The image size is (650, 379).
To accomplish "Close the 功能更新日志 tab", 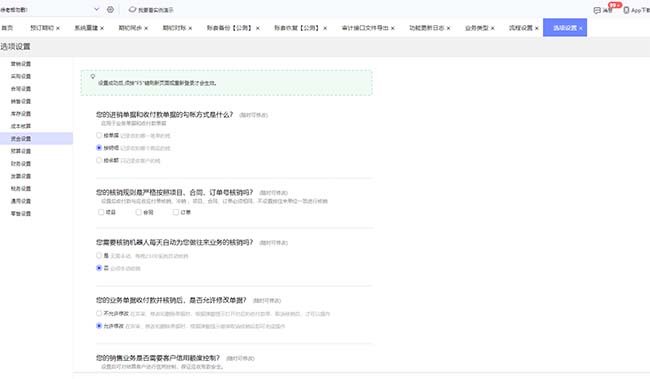I will point(448,28).
